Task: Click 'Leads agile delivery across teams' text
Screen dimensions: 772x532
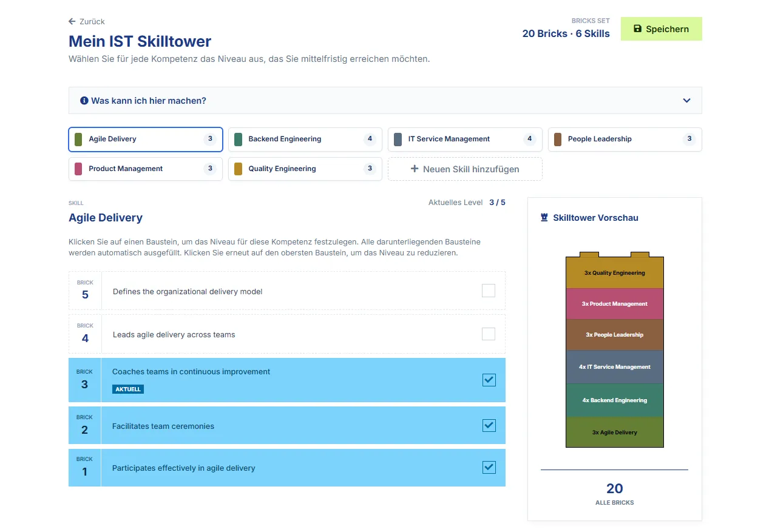Action: coord(174,335)
